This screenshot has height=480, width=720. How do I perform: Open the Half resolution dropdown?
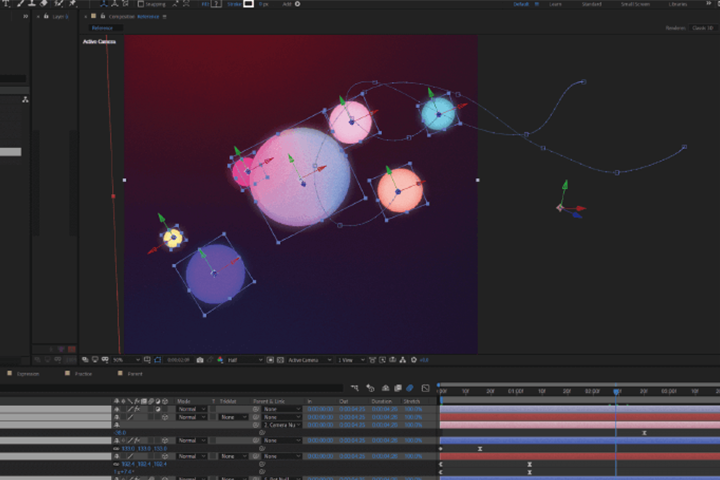[x=245, y=360]
